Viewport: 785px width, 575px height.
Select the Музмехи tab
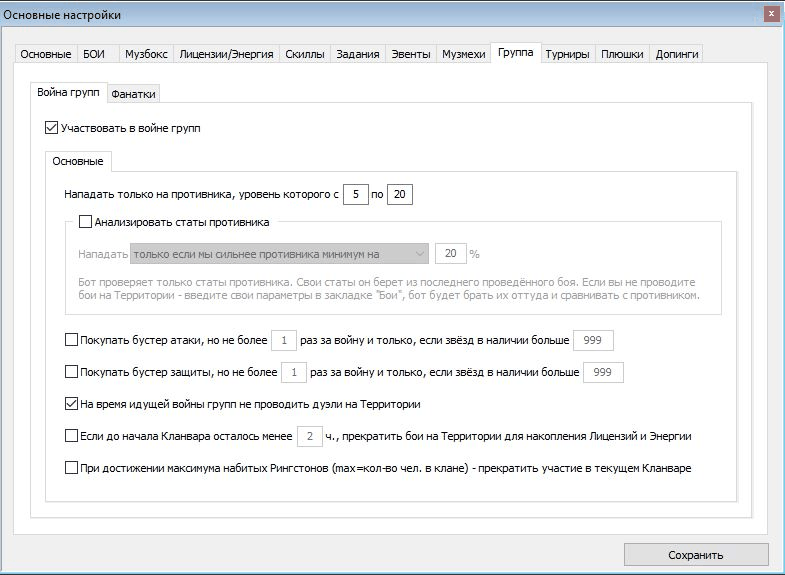[464, 54]
